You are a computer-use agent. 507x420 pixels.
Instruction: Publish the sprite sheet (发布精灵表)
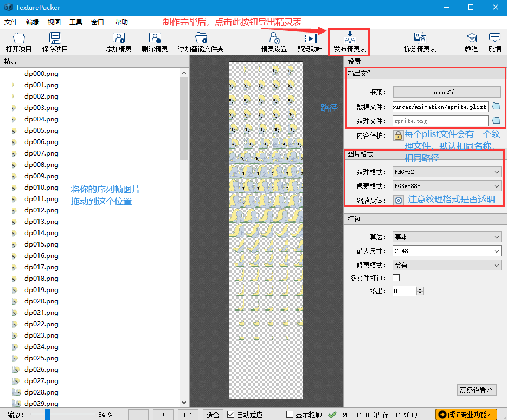click(x=350, y=43)
